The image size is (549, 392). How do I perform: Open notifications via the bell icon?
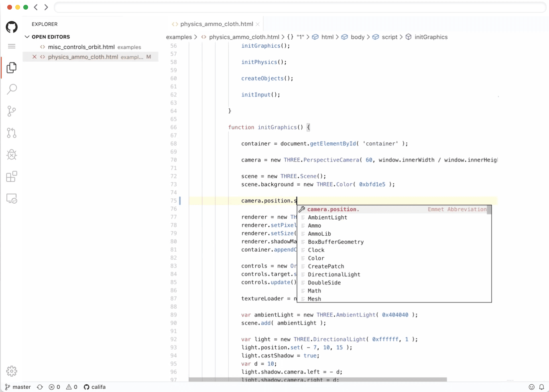pos(541,387)
